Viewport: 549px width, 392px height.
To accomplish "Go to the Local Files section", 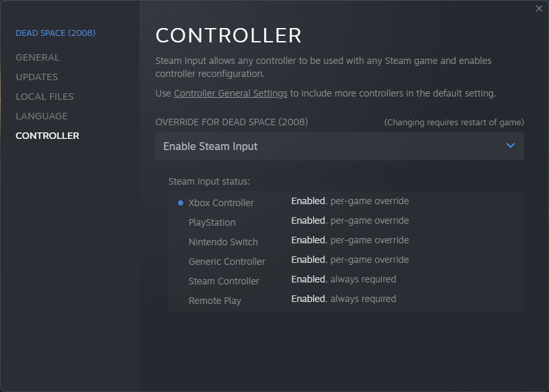I will pos(44,97).
